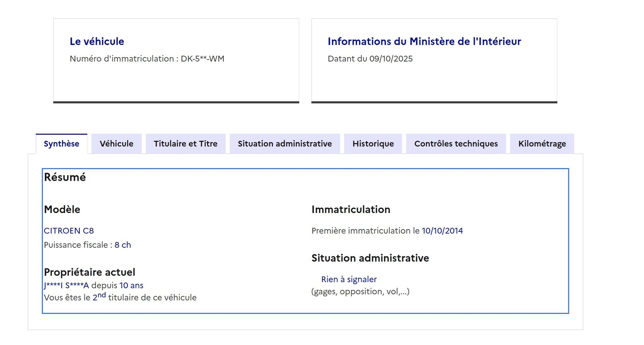644x345 pixels.
Task: Click the 10 ans ownership duration
Action: pos(131,285)
